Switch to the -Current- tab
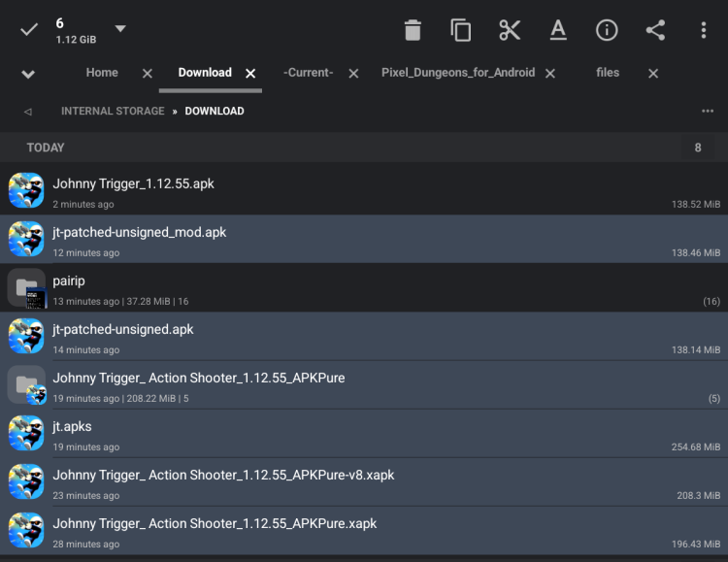Screen dimensions: 728x562 309,73
